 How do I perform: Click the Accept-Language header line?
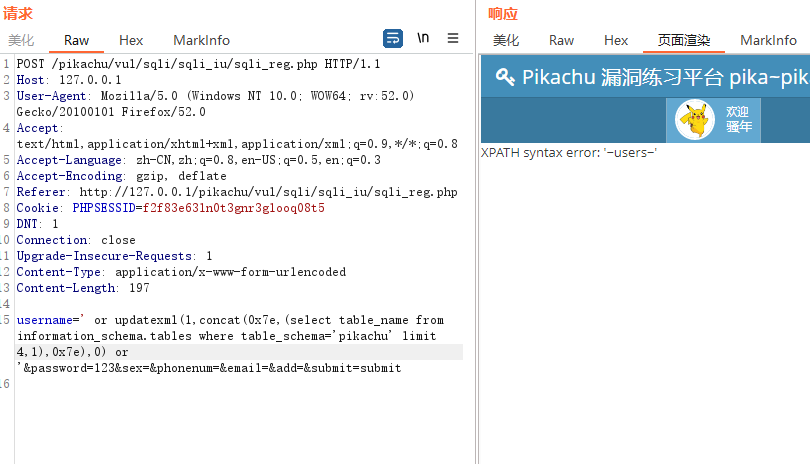click(x=198, y=160)
